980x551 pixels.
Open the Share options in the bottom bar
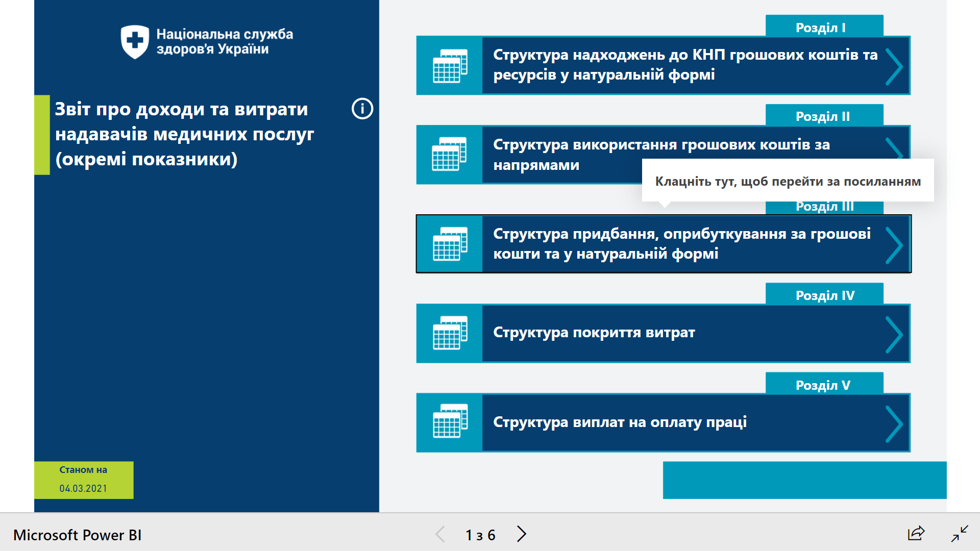click(917, 535)
